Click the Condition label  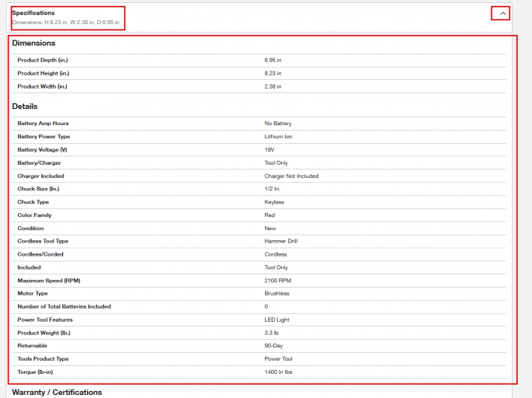tap(30, 229)
